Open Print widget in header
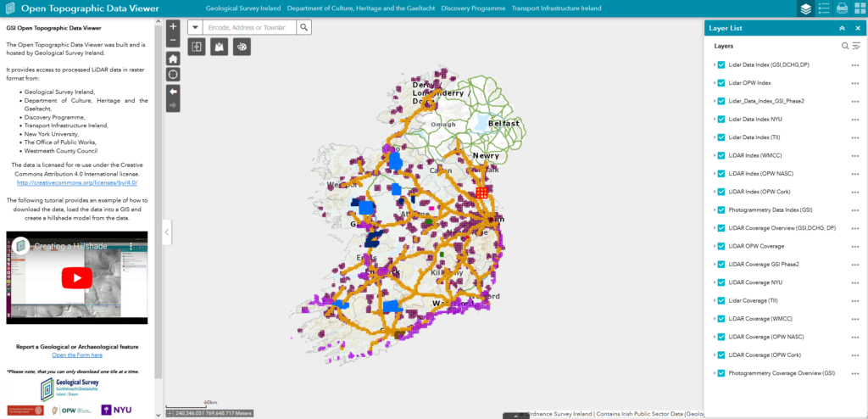Viewport: 868px width, 419px height. (842, 8)
